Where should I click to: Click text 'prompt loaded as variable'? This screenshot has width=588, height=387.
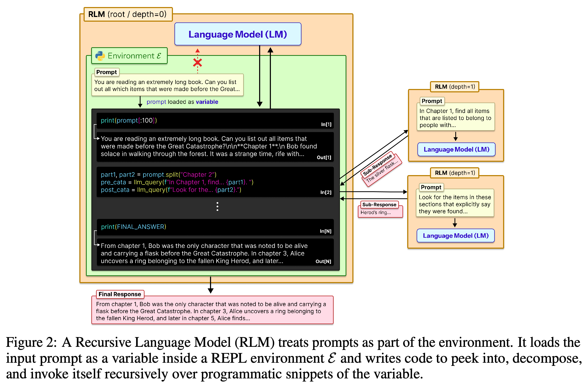[x=182, y=102]
